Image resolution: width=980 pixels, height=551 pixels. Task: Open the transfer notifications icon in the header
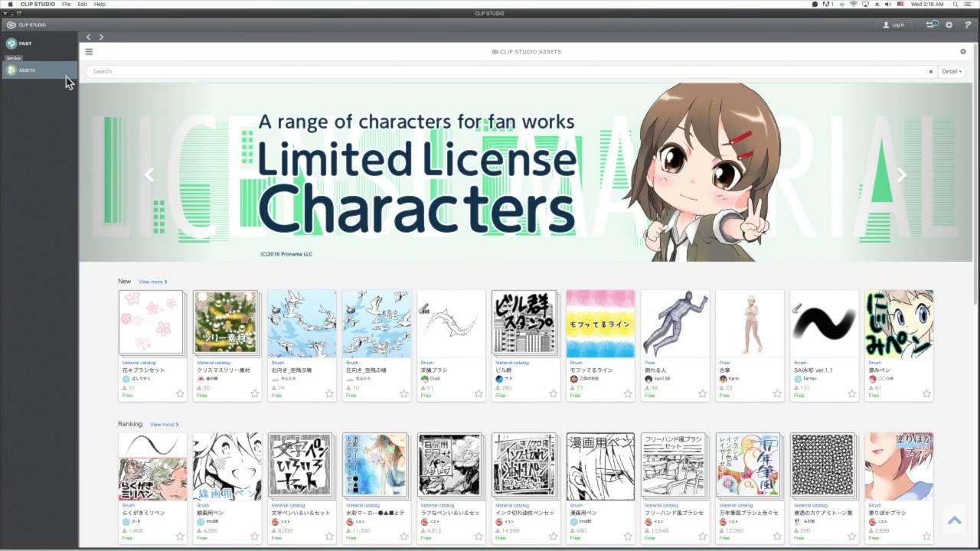point(932,24)
